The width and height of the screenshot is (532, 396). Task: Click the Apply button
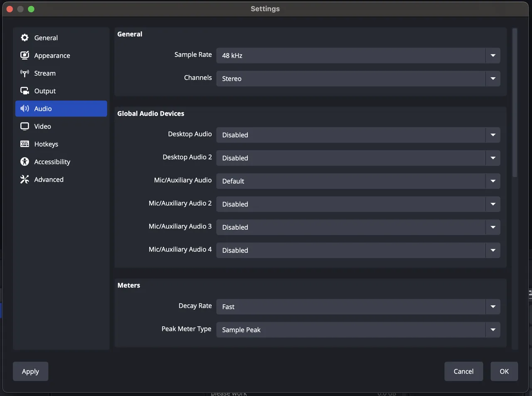30,371
